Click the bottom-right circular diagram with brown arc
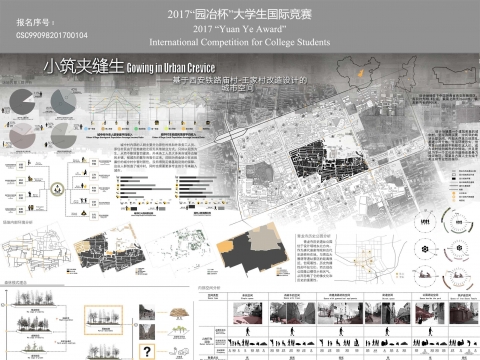Screen dimensions: 480x360 (x=459, y=277)
